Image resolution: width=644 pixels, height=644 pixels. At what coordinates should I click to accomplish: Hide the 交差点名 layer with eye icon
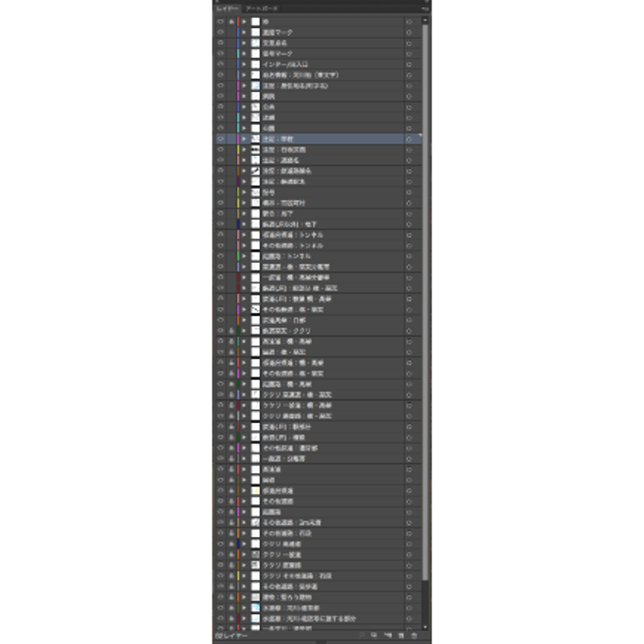[x=220, y=43]
